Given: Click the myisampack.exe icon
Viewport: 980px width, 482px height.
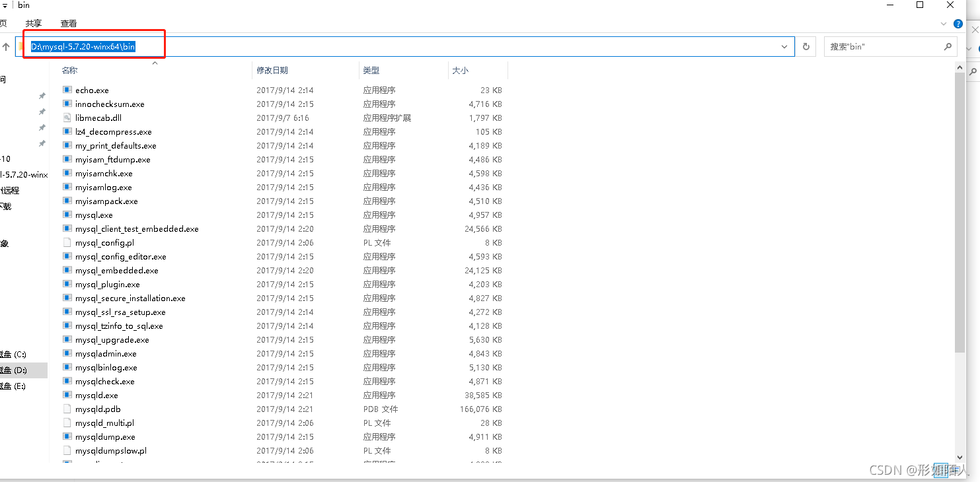Looking at the screenshot, I should coord(67,201).
